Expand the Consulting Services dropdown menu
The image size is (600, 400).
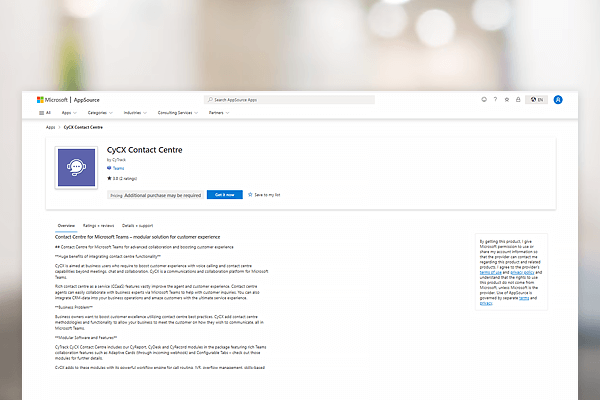178,113
